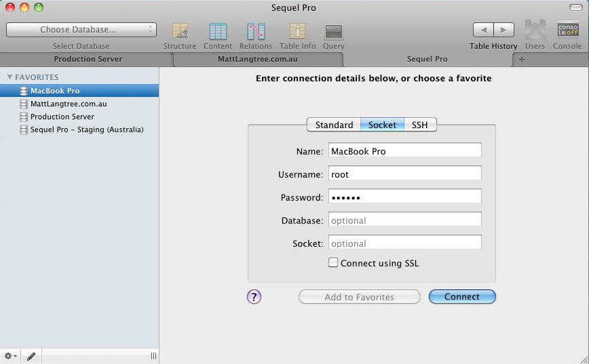Viewport: 589px width, 364px height.
Task: Open the Structure view icon
Action: (x=180, y=31)
